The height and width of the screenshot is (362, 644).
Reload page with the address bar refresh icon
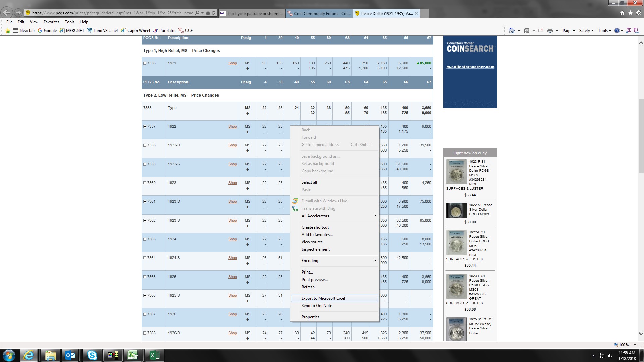click(213, 13)
